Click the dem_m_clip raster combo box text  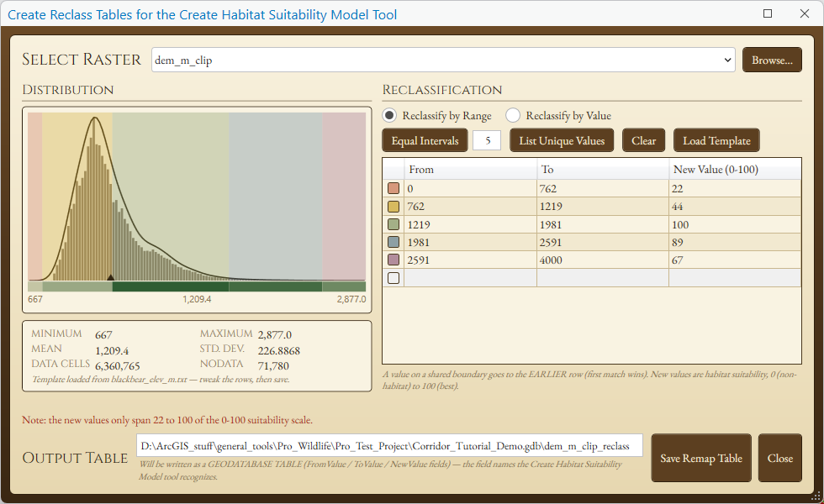pos(183,60)
